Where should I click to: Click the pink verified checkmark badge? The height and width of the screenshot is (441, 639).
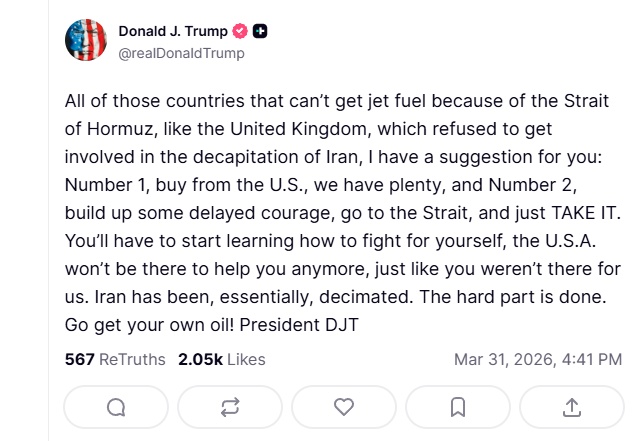(x=239, y=32)
